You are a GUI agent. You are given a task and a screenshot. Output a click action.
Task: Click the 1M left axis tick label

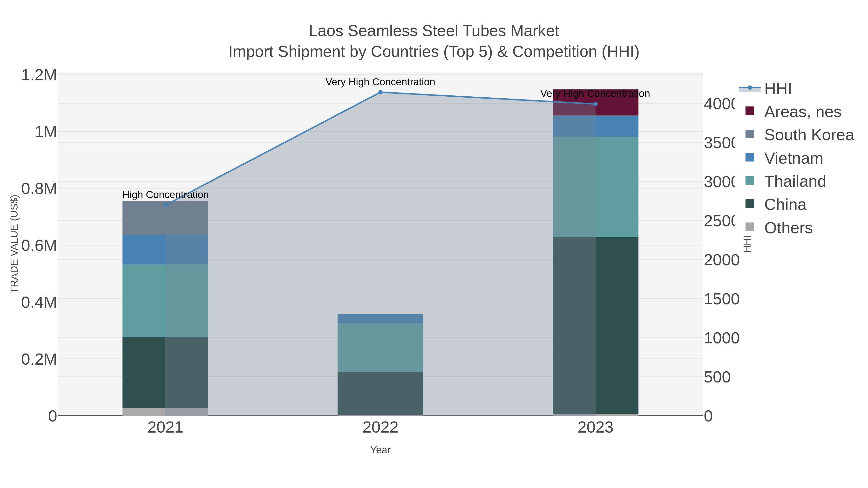point(46,132)
